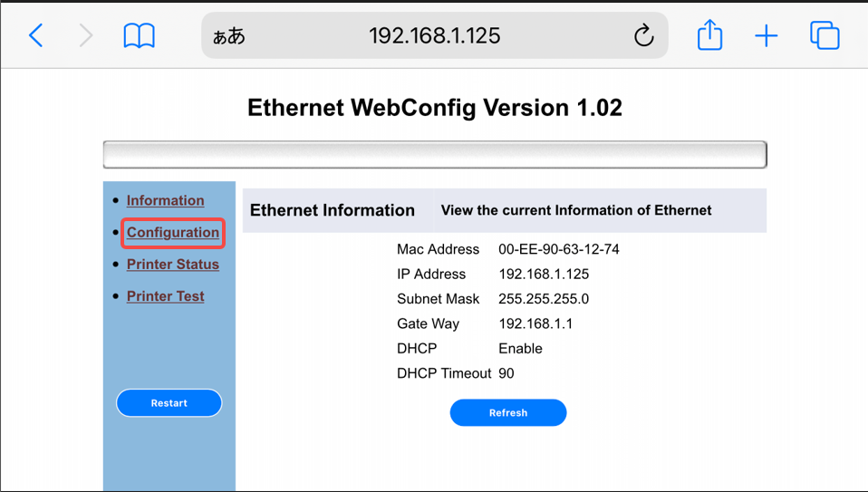Viewport: 868px width, 492px height.
Task: Open the Information link in sidebar
Action: [x=165, y=200]
